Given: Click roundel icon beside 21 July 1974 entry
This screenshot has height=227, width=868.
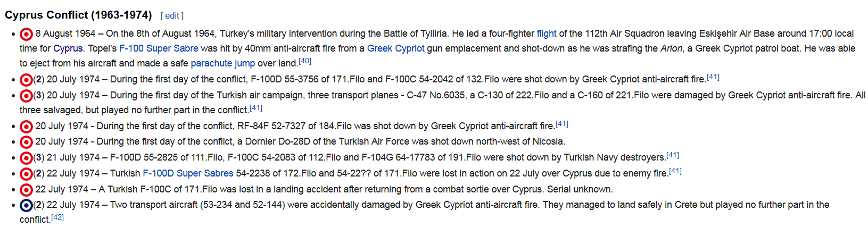Looking at the screenshot, I should point(26,158).
